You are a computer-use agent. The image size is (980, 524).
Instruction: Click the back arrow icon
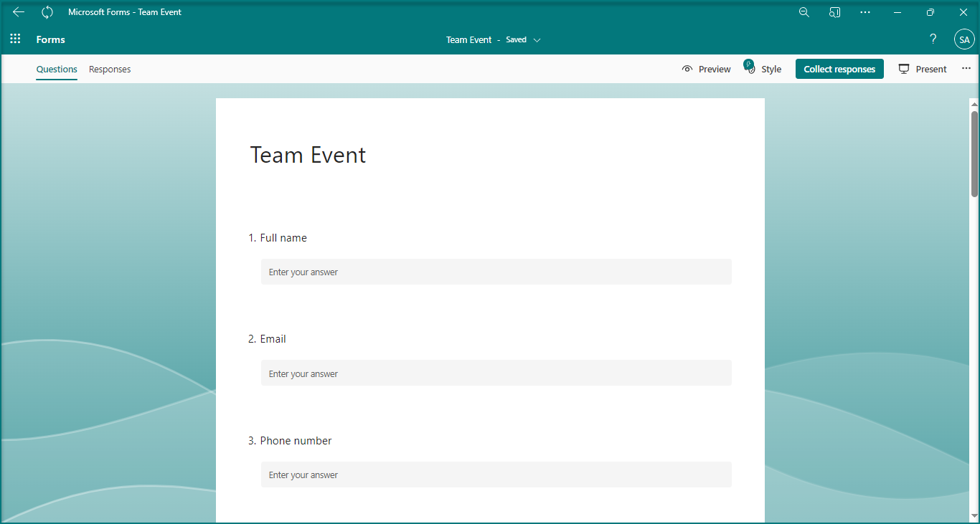coord(19,12)
